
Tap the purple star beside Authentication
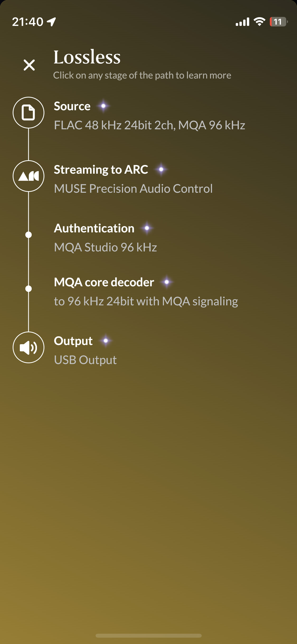147,228
